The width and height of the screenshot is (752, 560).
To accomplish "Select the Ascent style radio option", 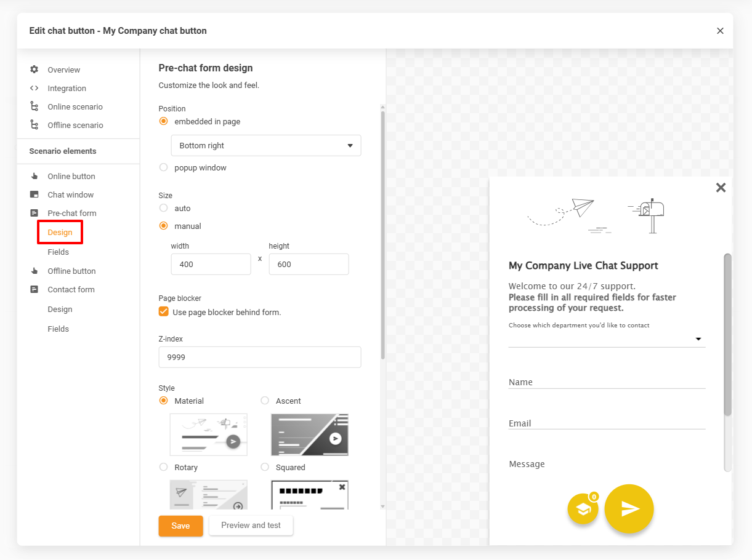I will 265,401.
